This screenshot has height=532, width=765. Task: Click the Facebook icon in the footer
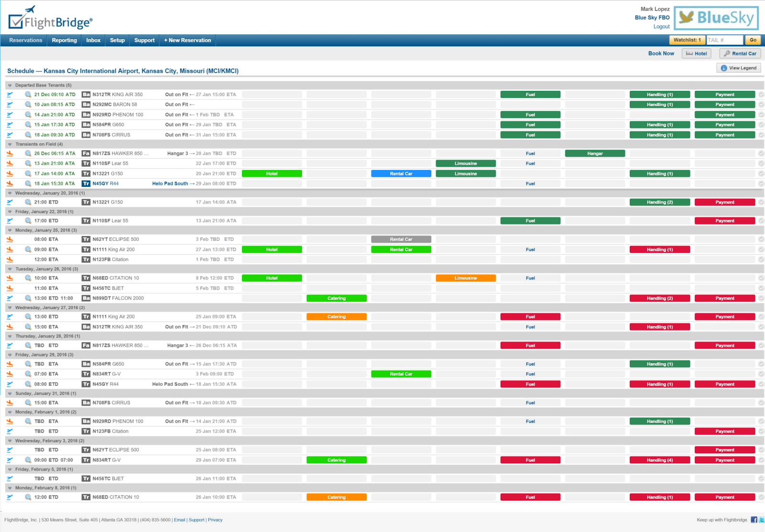coord(754,520)
